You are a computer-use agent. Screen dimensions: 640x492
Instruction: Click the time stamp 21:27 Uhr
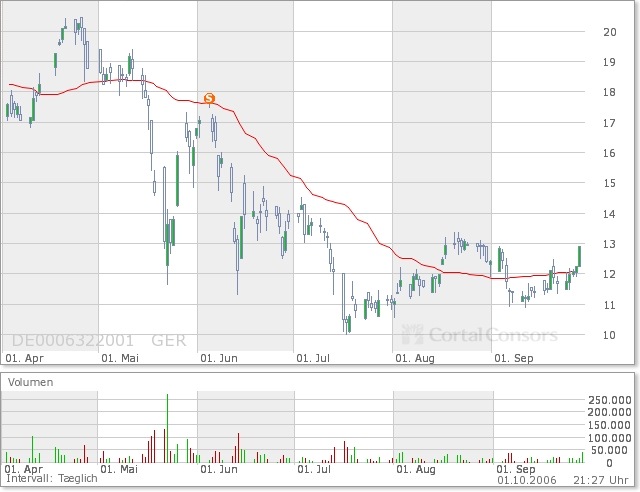point(601,480)
